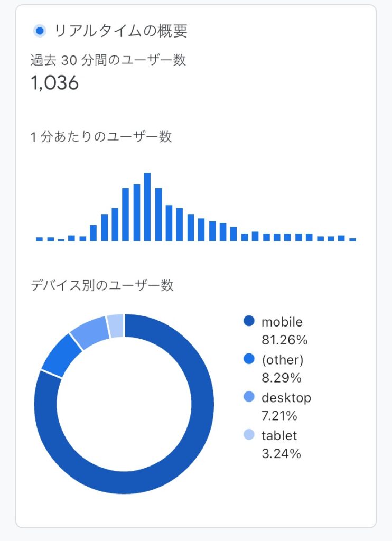This screenshot has width=392, height=541.
Task: Click the tablet legend color dot
Action: [x=249, y=434]
